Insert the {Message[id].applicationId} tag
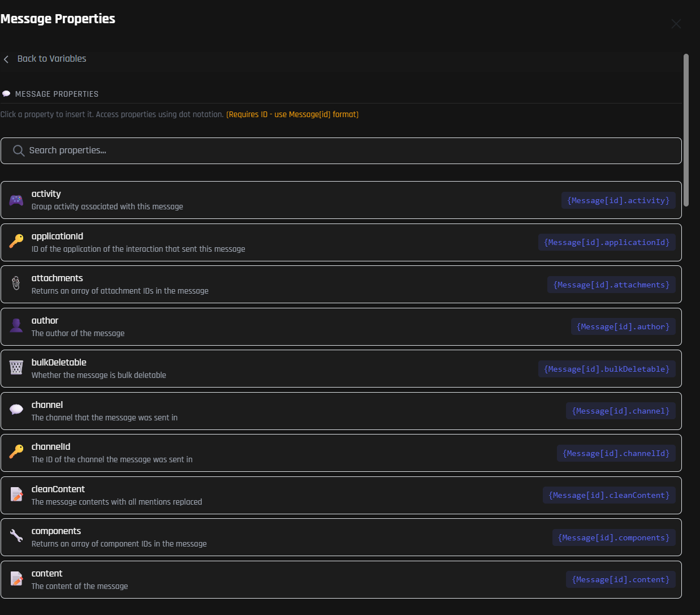Image resolution: width=700 pixels, height=615 pixels. [606, 243]
